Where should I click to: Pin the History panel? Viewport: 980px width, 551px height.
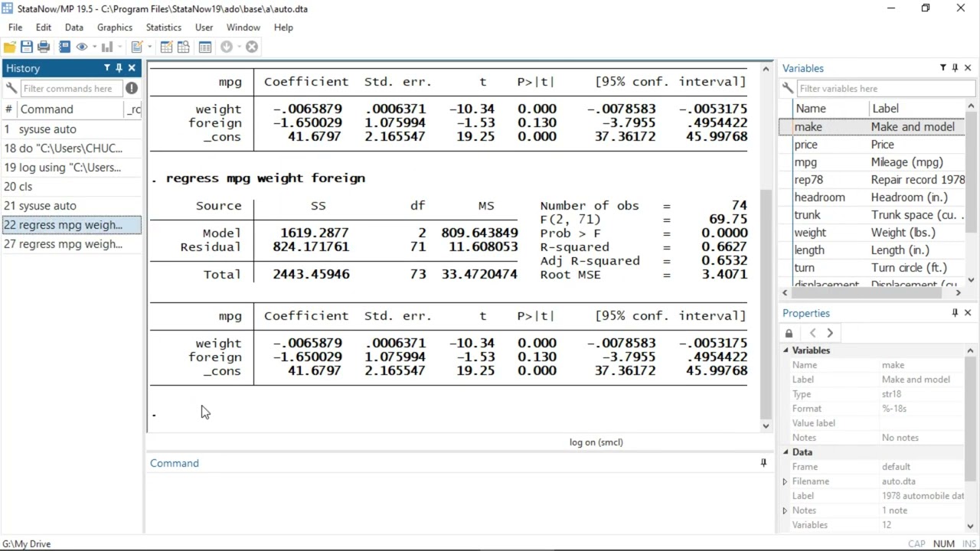coord(119,68)
